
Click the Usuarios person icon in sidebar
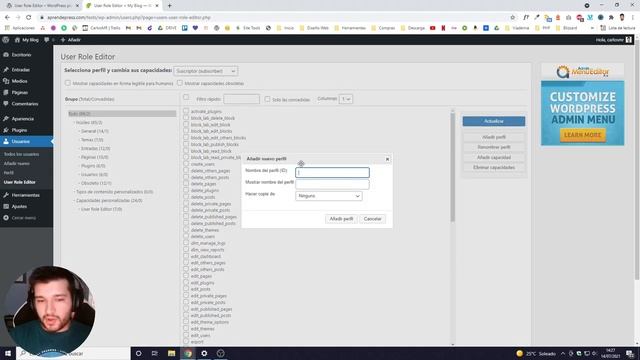pos(6,141)
